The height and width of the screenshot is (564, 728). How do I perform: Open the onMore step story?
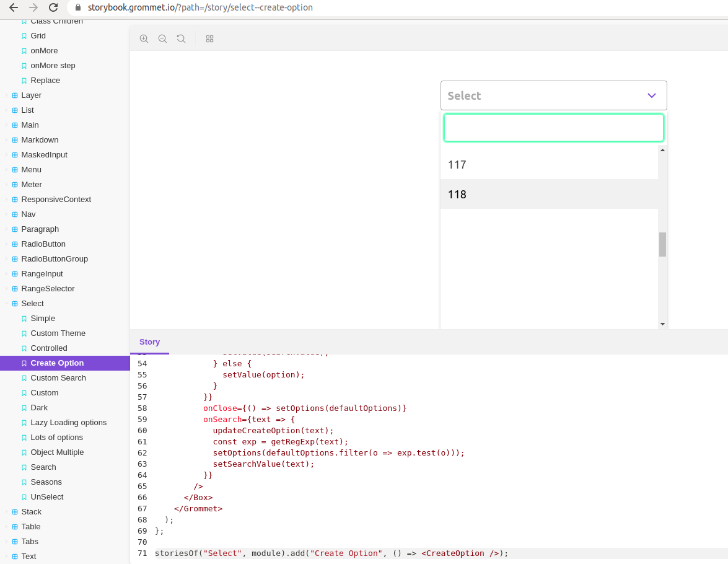pos(53,66)
